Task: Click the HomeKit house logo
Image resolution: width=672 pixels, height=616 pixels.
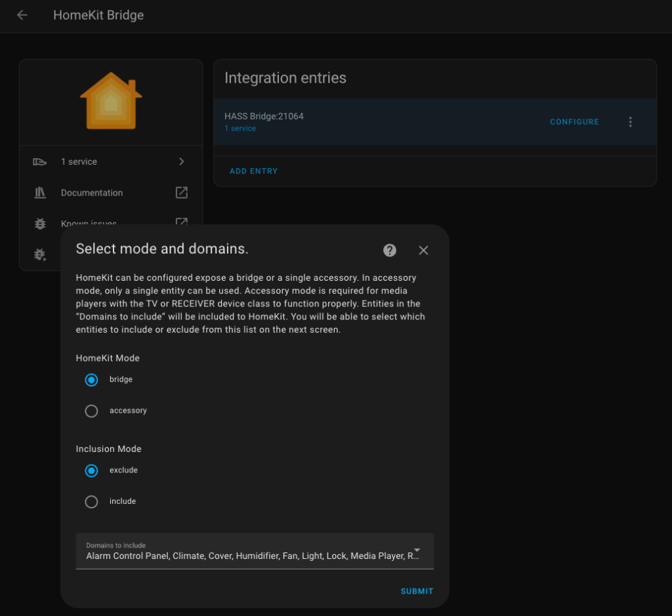Action: [111, 100]
